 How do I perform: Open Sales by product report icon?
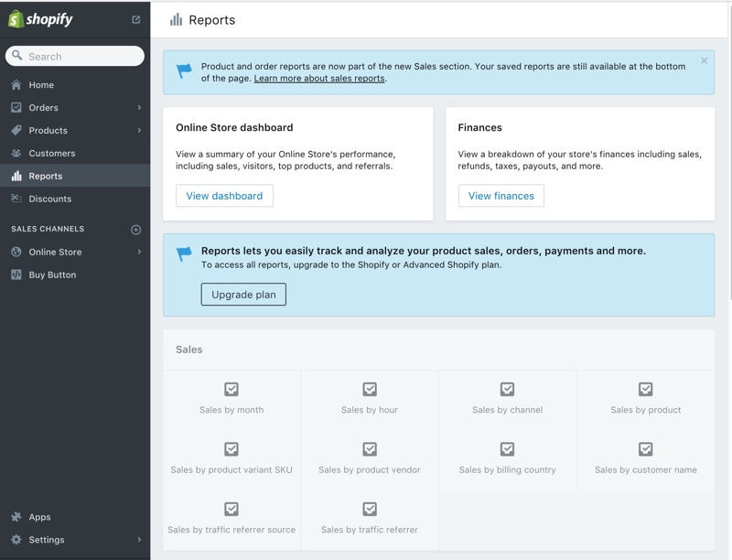point(646,389)
